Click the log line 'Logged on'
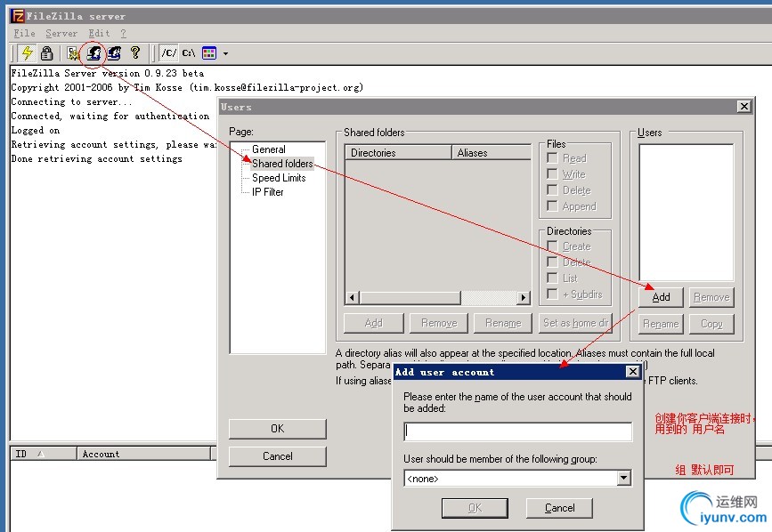Viewport: 772px width, 532px height. [36, 130]
